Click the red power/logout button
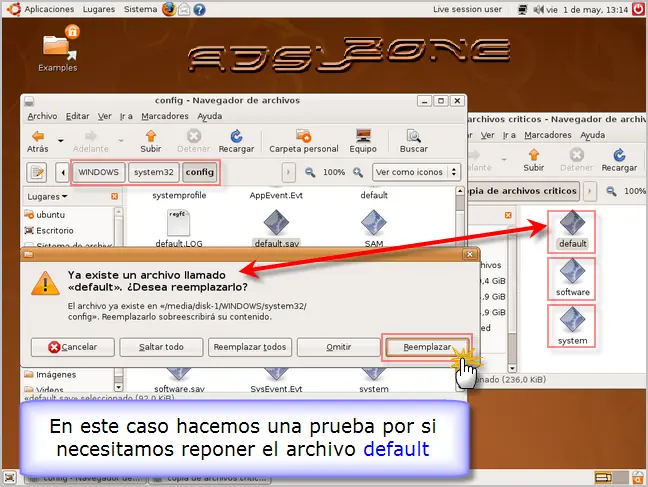Screen dimensions: 648x487 638,9
